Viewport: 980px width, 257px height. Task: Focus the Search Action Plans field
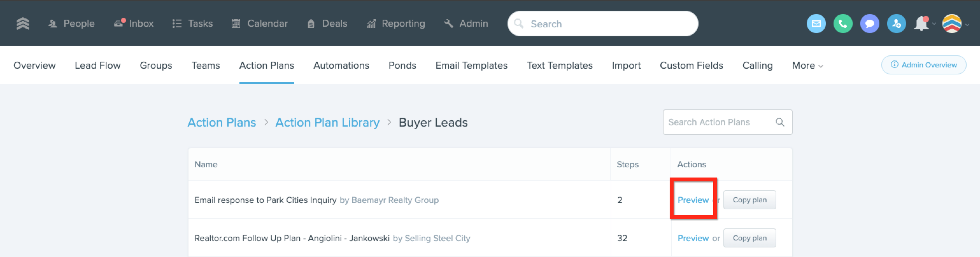(718, 122)
